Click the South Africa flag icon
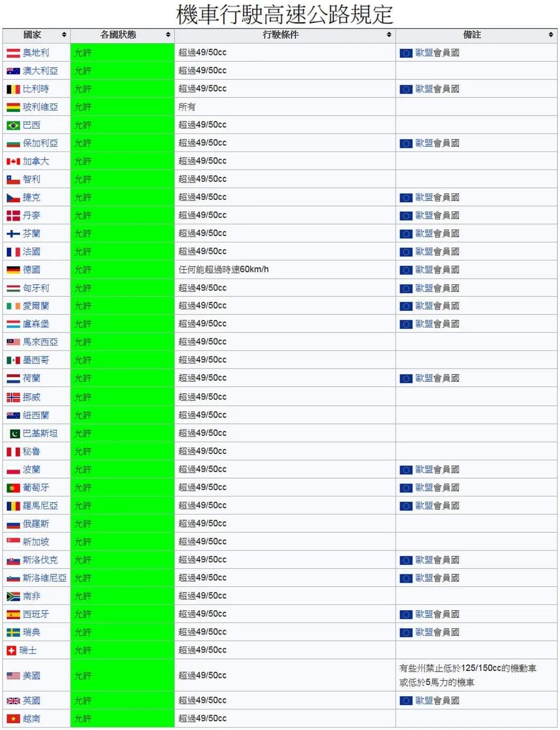This screenshot has height=730, width=560. click(13, 596)
